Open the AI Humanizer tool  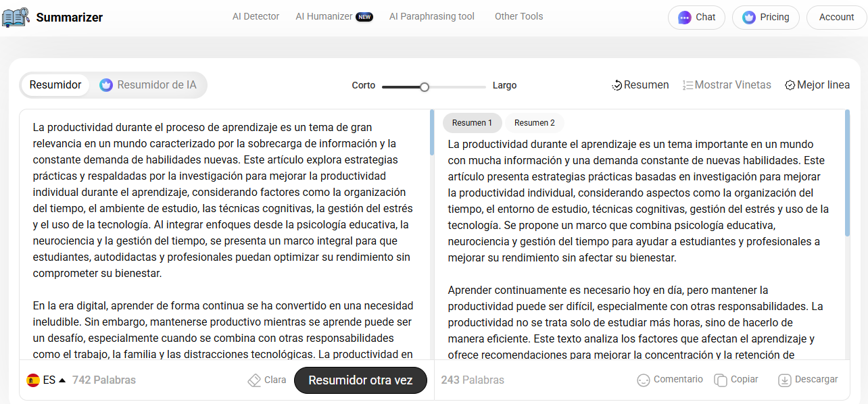tap(324, 16)
